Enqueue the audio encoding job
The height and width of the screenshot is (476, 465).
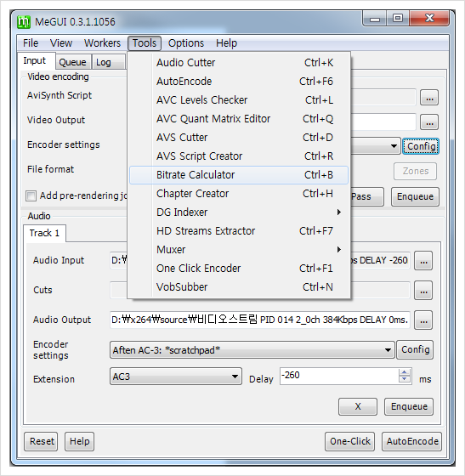tap(409, 406)
